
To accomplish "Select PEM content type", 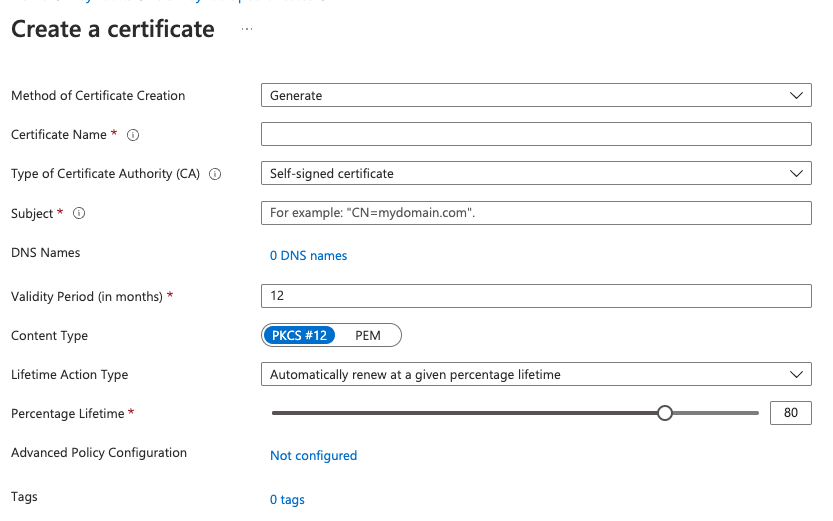I will tap(368, 335).
